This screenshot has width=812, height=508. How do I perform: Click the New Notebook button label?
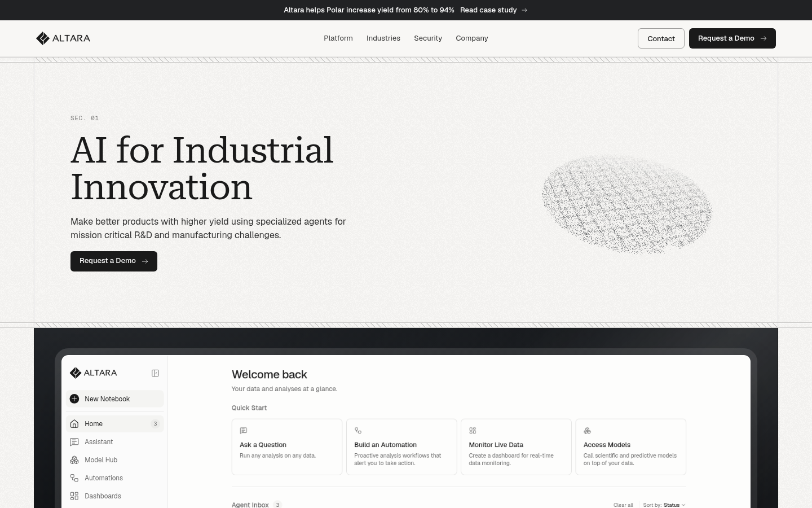click(107, 399)
